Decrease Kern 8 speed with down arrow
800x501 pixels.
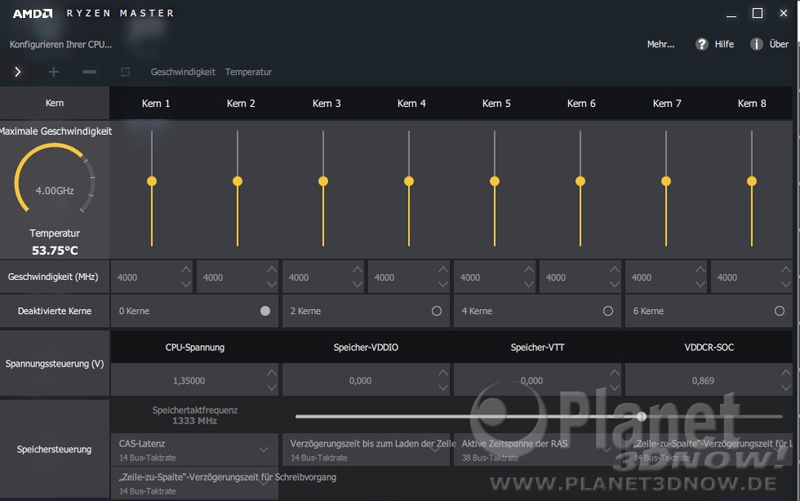coord(786,285)
